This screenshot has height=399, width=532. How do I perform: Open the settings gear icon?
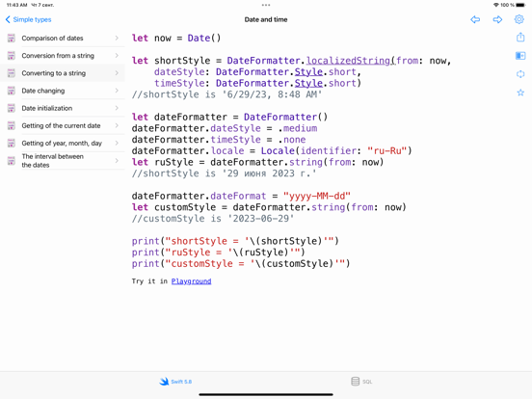[x=519, y=19]
